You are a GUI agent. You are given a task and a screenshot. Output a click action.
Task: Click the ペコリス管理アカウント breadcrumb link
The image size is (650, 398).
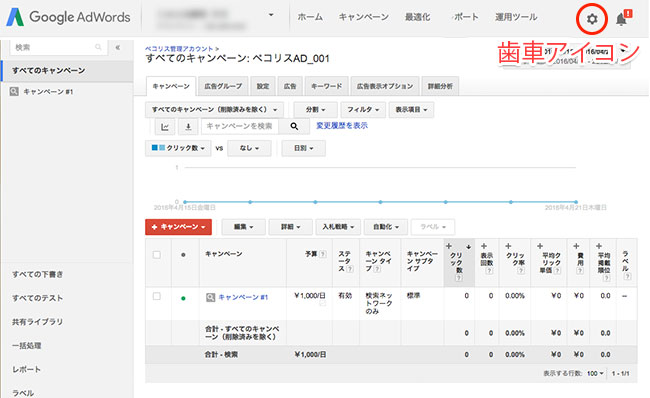tap(179, 49)
